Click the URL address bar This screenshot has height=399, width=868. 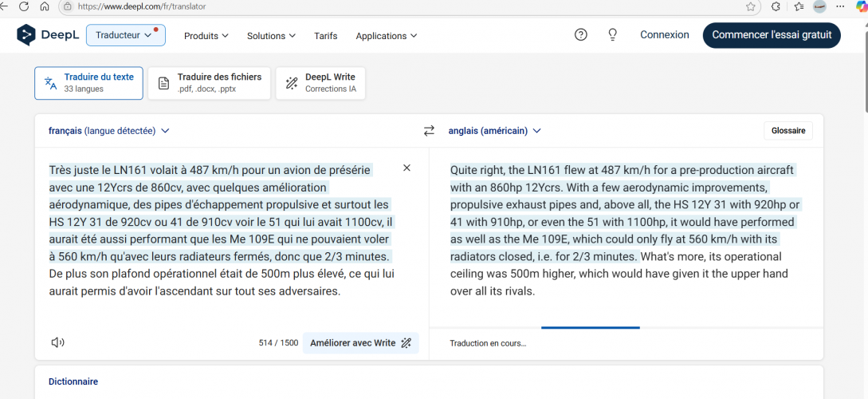(410, 6)
